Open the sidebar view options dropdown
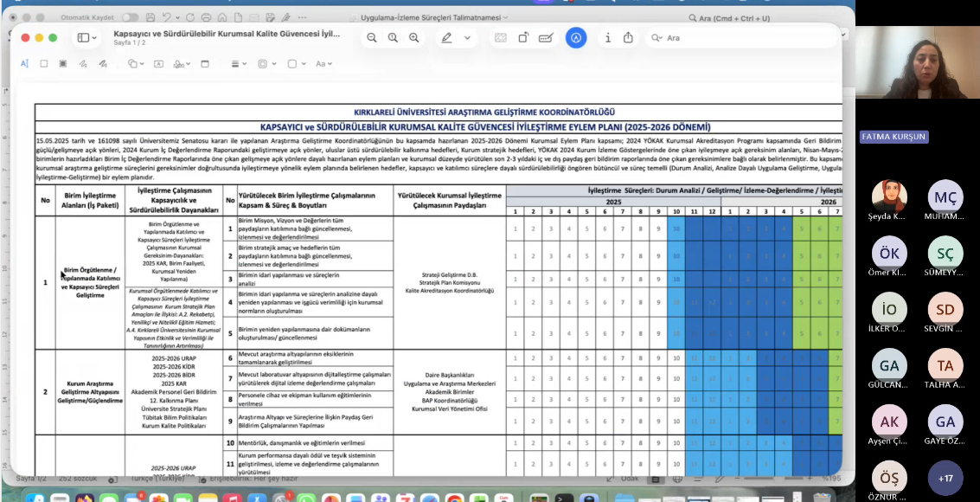The image size is (980, 502). pos(88,38)
